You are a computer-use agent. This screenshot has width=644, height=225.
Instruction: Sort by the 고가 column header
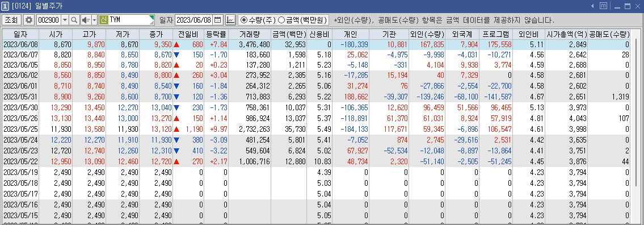tap(89, 34)
